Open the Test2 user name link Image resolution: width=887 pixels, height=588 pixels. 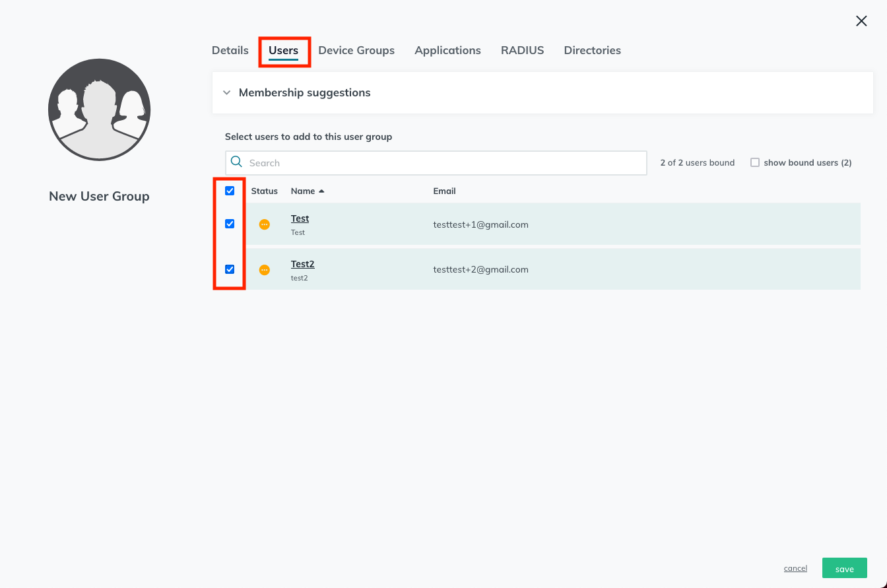(x=303, y=264)
